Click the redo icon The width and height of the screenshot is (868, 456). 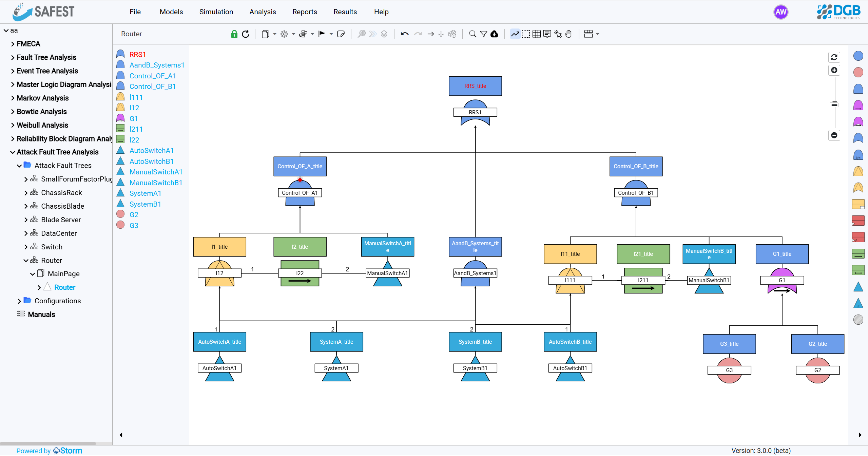(x=418, y=34)
